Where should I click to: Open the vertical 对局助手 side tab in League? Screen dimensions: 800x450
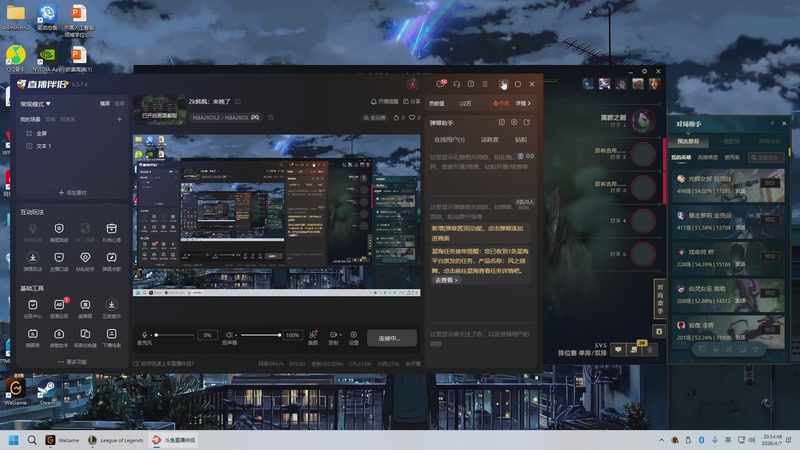click(x=660, y=298)
